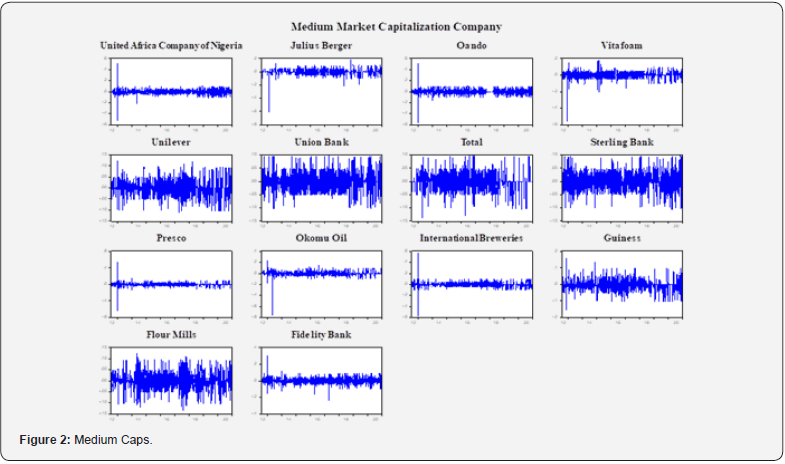The height and width of the screenshot is (464, 785).
Task: Open the Total time series chart
Action: coord(471,187)
